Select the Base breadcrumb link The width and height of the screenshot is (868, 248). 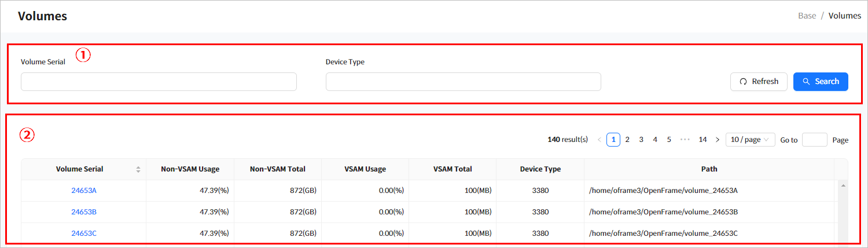(807, 16)
